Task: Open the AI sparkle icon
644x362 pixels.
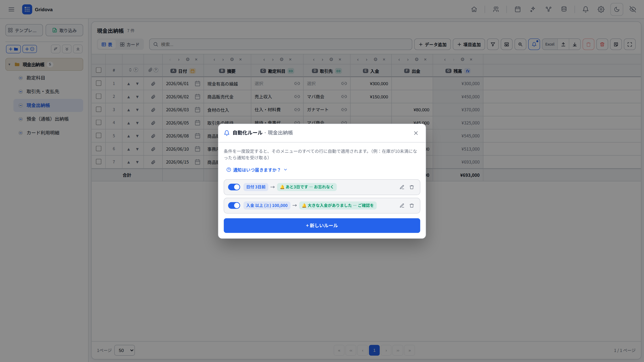Action: pos(533,9)
